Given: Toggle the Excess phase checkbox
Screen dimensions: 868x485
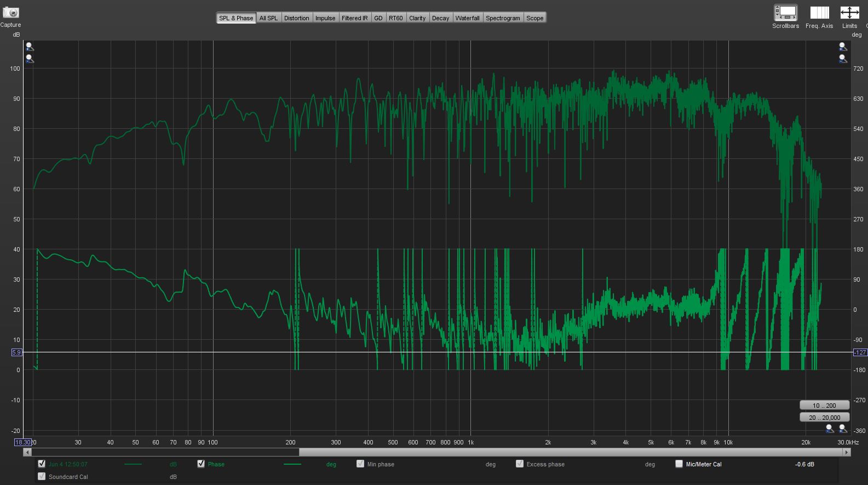Looking at the screenshot, I should (x=520, y=464).
